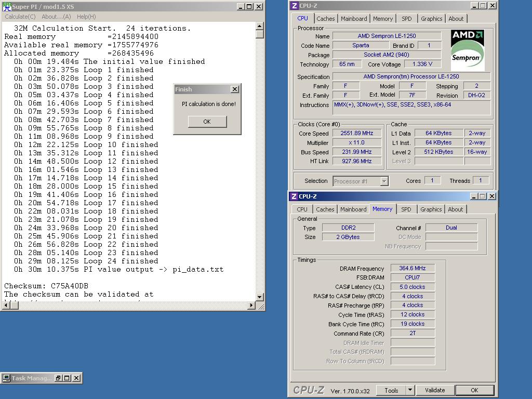
Task: Click scroll up arrow in Super PI
Action: click(x=260, y=26)
